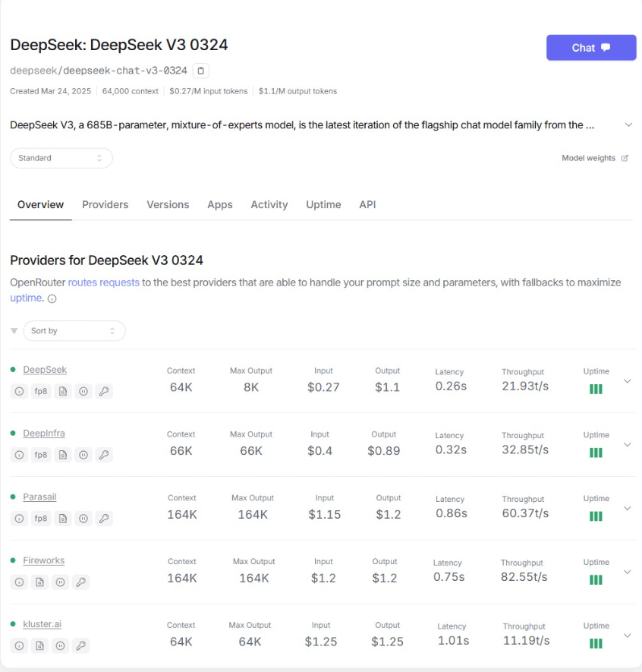Open document policy icon in DeepSeek row

(x=63, y=391)
